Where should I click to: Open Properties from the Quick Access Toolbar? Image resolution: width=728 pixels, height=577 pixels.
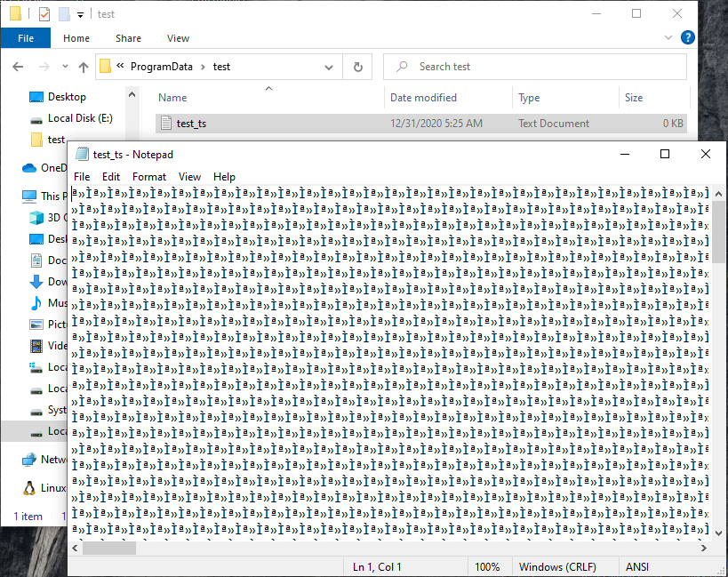(43, 13)
